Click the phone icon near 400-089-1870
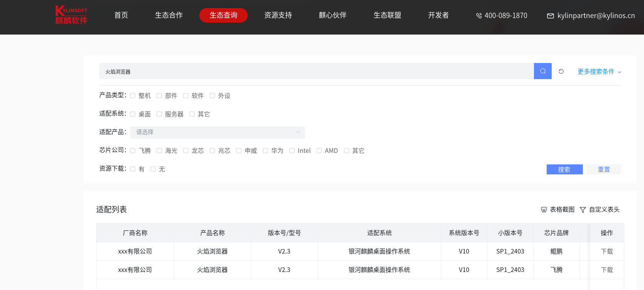This screenshot has width=644, height=290. click(x=479, y=16)
